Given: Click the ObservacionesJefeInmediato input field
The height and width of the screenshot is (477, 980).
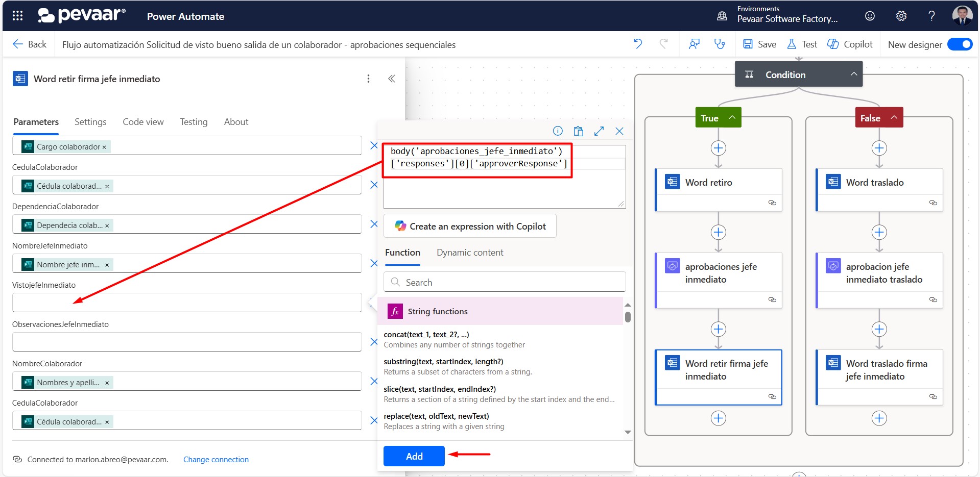Looking at the screenshot, I should pyautogui.click(x=187, y=342).
